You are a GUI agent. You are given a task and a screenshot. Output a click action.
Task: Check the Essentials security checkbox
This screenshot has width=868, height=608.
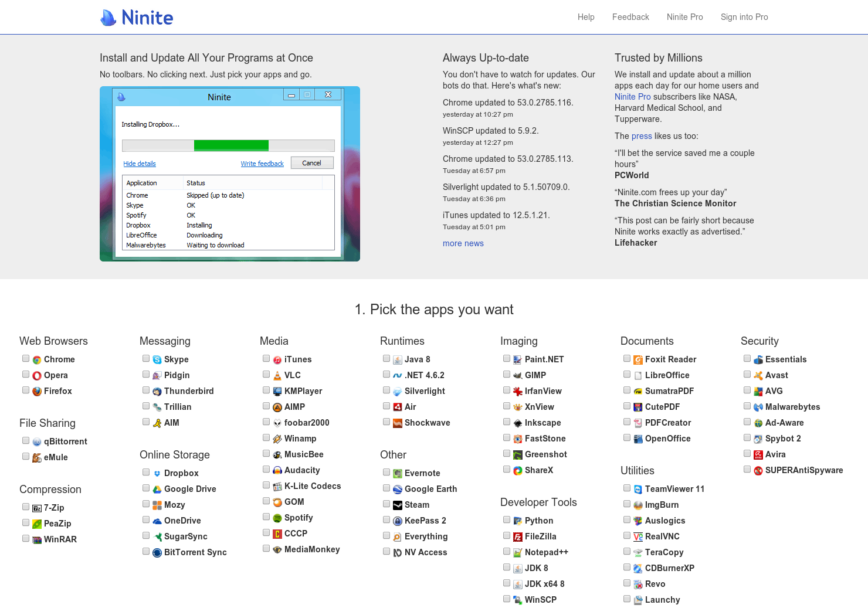pos(747,358)
